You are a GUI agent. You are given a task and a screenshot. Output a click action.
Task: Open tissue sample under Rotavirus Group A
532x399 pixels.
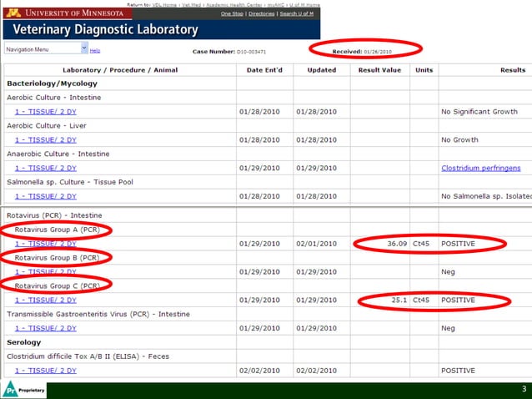tap(46, 244)
